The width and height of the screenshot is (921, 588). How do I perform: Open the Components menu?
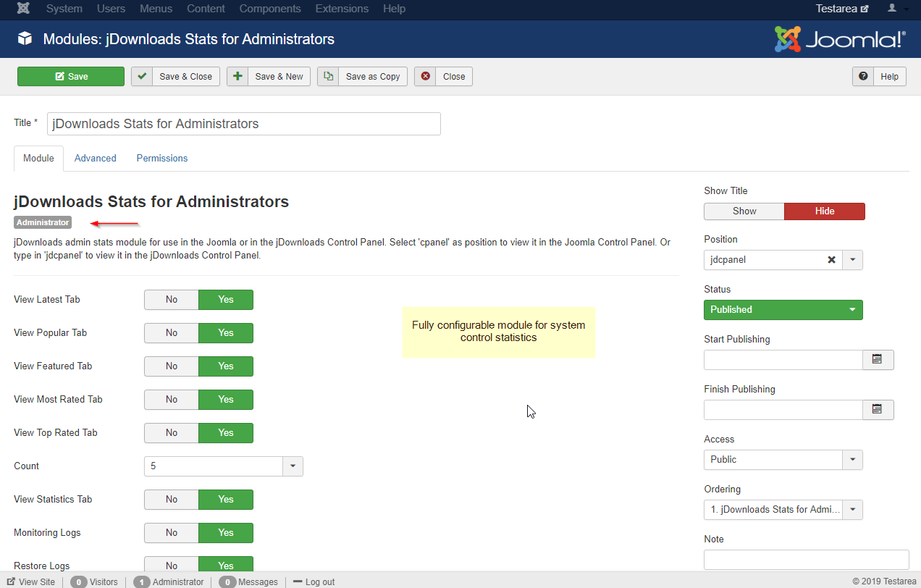pos(270,9)
